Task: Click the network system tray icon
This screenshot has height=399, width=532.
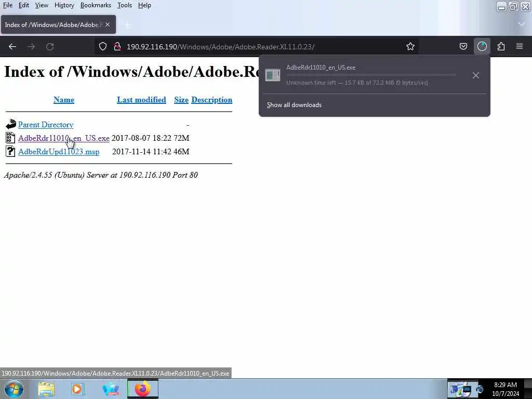Action: click(x=467, y=389)
